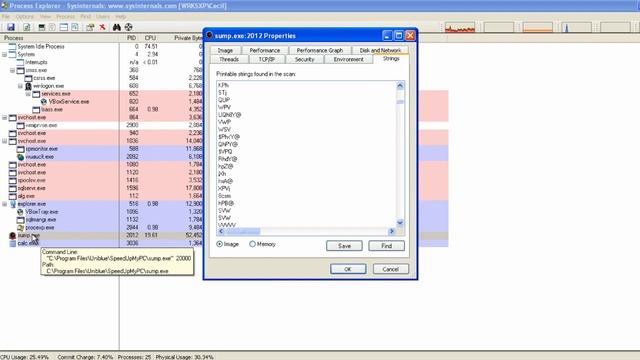Viewport: 640px width, 360px height.
Task: Click the strings list scroll-right arrow
Action: (392, 231)
